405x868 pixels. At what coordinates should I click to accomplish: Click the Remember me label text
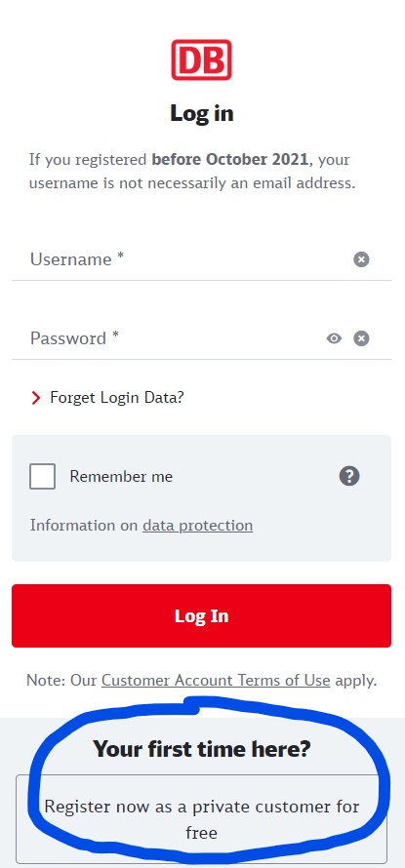click(x=121, y=477)
